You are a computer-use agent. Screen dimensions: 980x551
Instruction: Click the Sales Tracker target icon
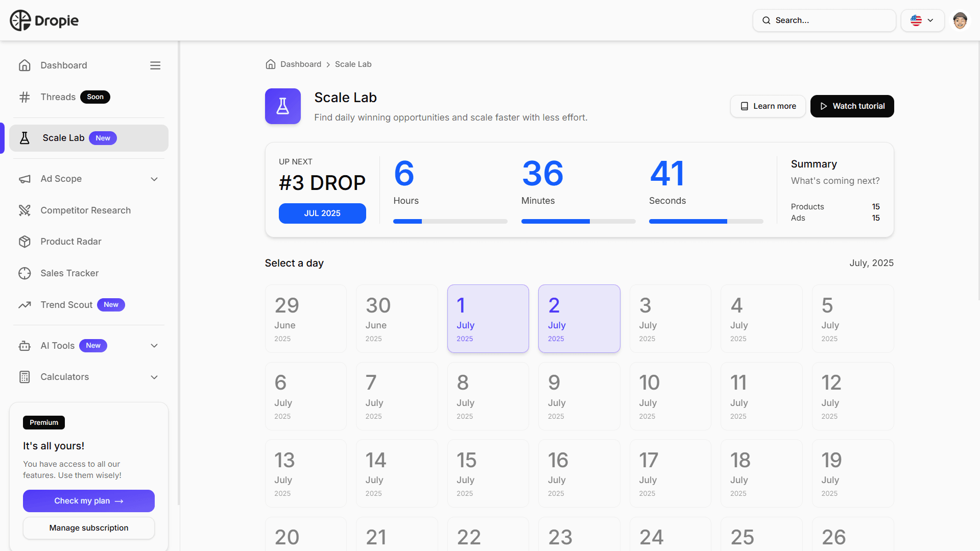(x=25, y=273)
